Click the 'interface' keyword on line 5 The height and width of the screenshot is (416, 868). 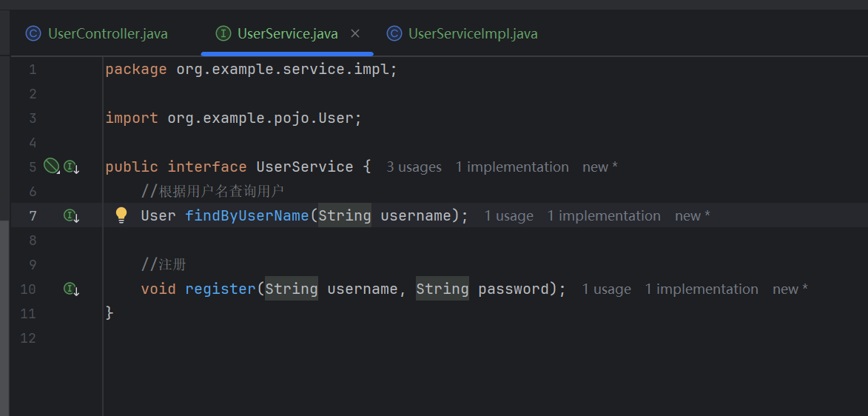click(x=207, y=167)
